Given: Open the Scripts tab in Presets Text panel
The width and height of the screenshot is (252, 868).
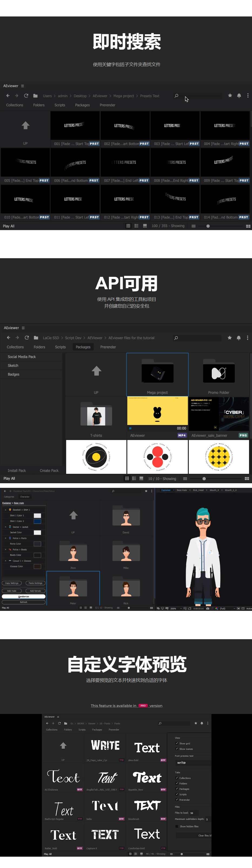Looking at the screenshot, I should [60, 105].
